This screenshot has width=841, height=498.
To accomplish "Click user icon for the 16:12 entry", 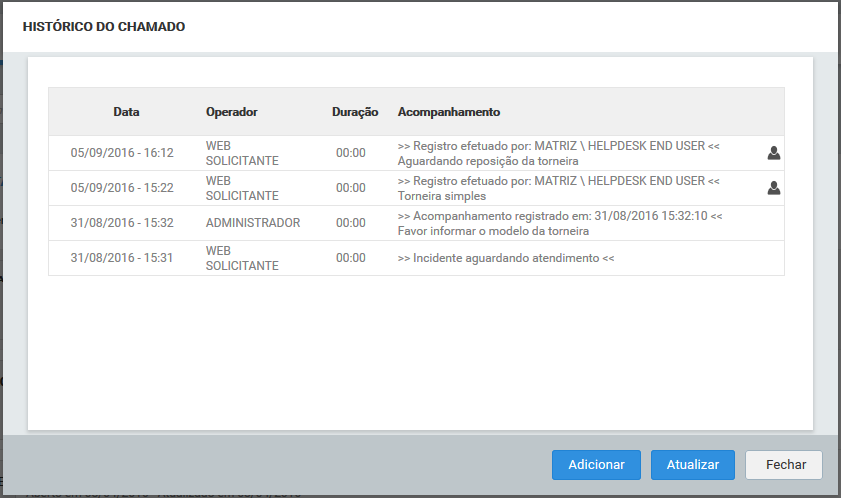I will click(x=773, y=153).
